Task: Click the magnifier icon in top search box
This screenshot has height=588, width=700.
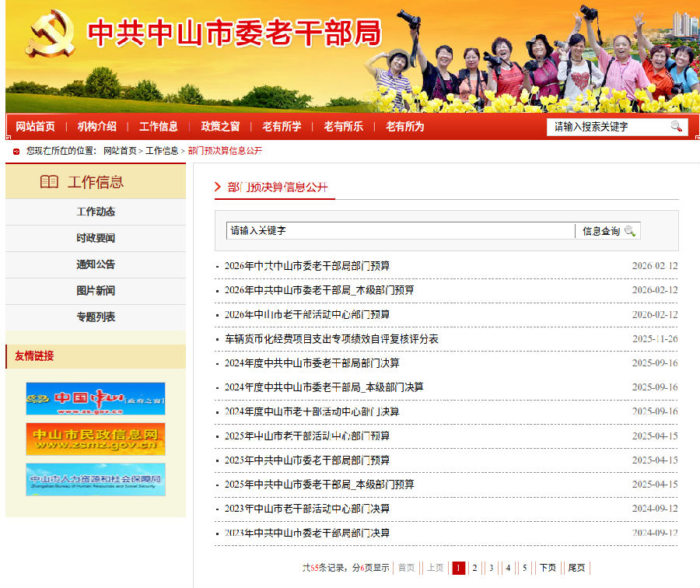Action: (676, 127)
